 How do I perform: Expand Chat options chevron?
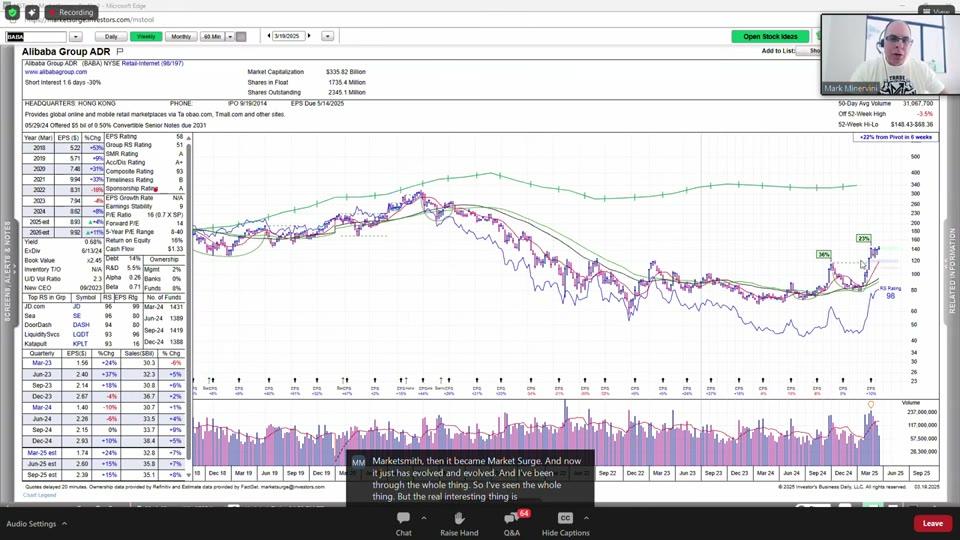[423, 518]
